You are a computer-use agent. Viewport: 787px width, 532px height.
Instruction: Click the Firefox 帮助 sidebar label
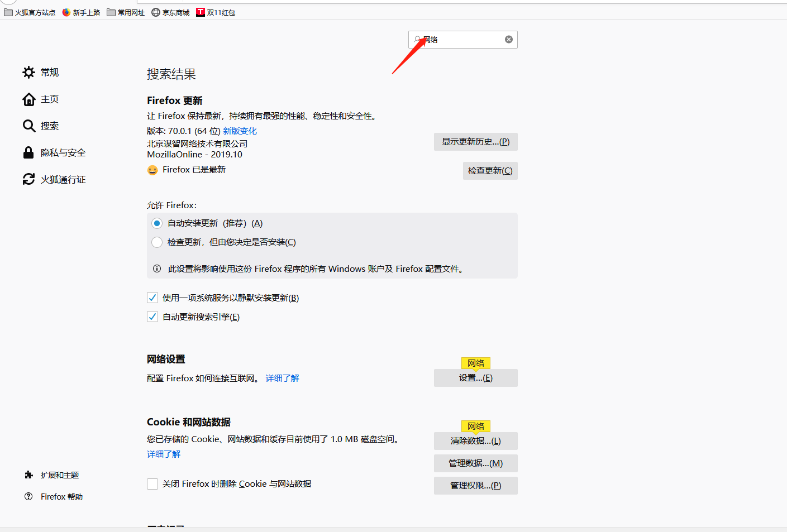pyautogui.click(x=61, y=497)
